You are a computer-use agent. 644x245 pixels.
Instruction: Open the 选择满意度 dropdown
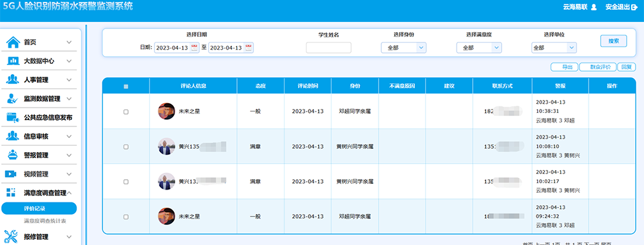[479, 48]
